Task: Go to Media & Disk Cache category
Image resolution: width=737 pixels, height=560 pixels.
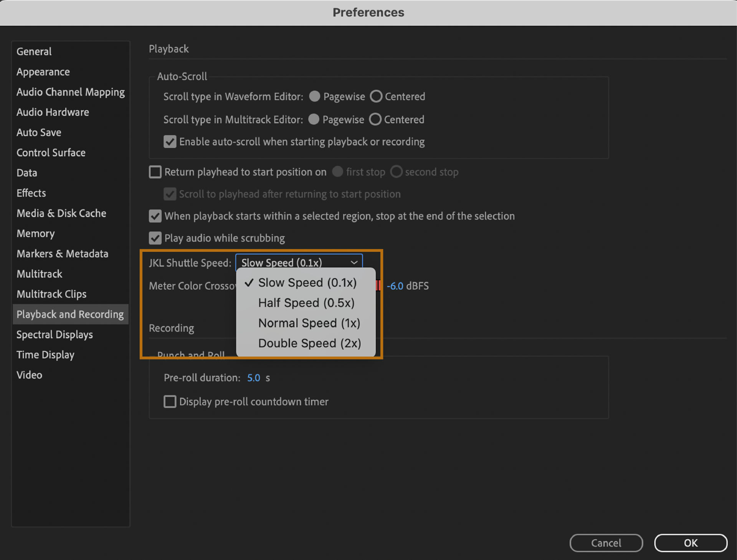Action: click(61, 213)
